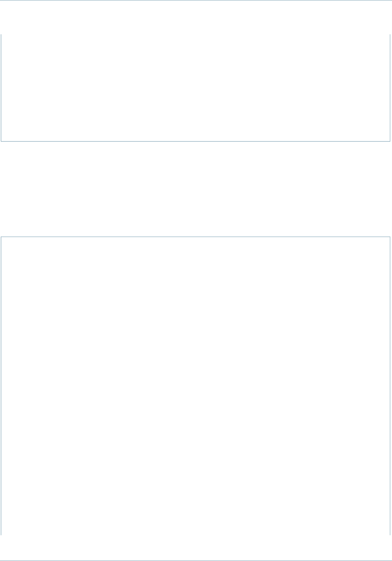Click the left border of the lower box
The image size is (392, 561).
click(x=1, y=386)
